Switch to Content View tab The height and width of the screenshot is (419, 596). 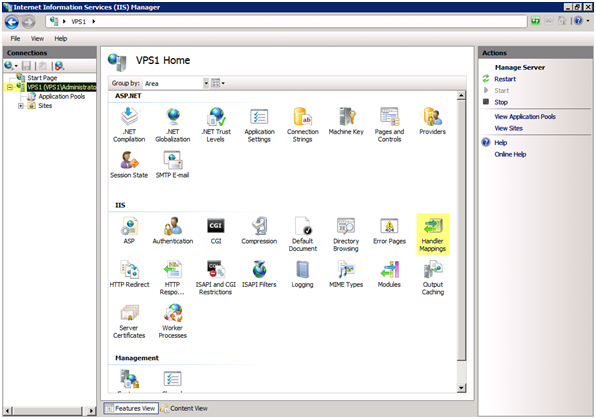click(x=184, y=408)
